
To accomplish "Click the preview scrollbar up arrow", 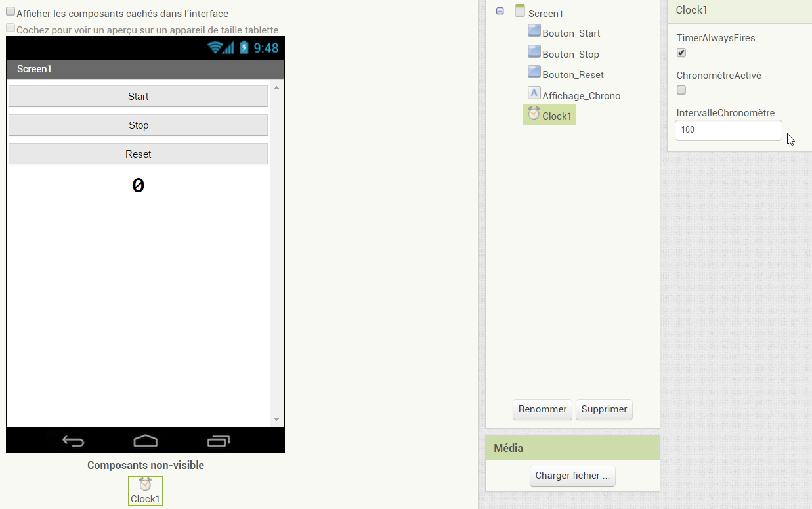I will click(276, 88).
